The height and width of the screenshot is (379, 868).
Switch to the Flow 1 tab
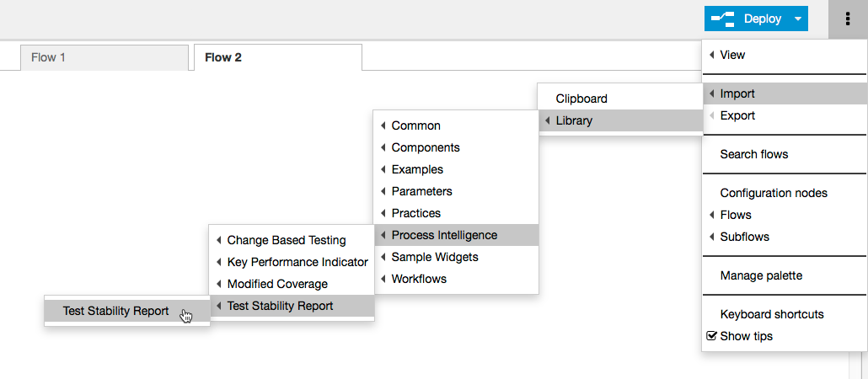104,57
